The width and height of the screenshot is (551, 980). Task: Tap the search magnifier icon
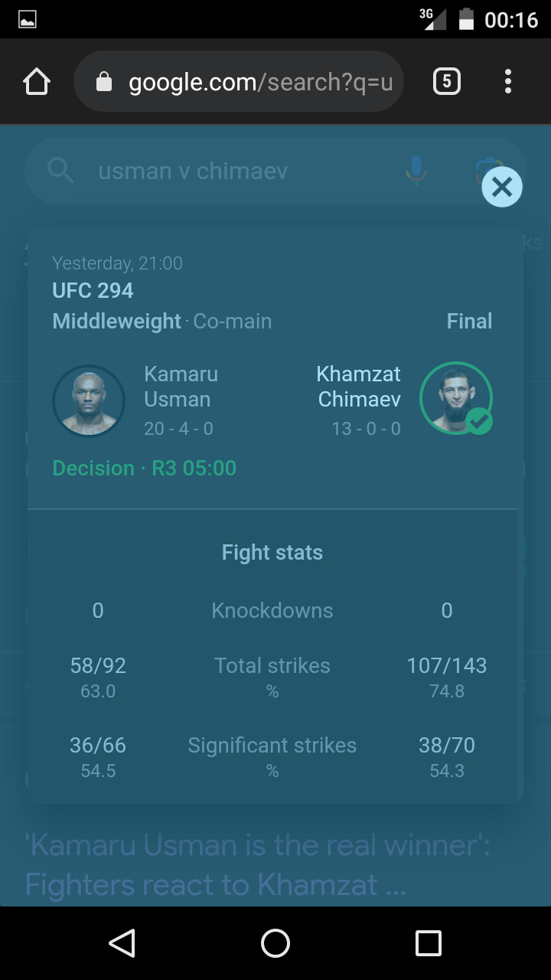[x=60, y=170]
